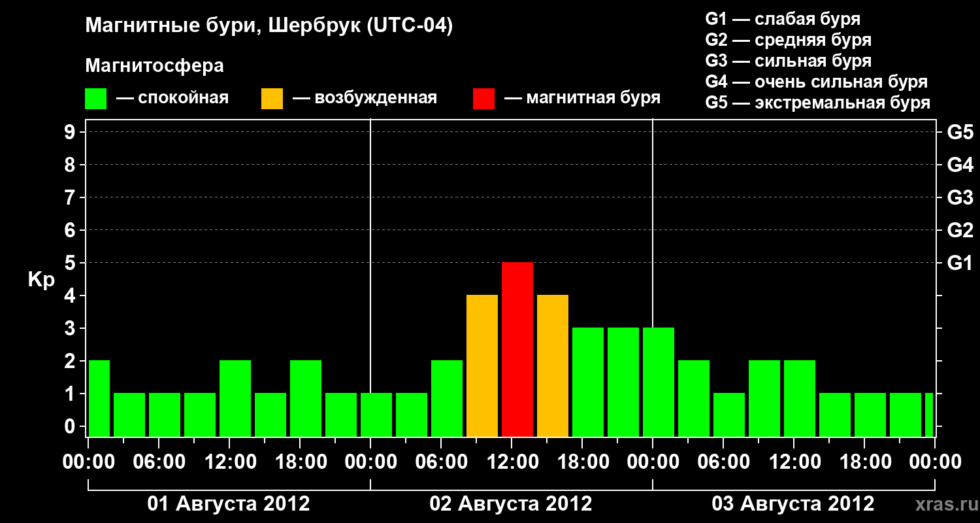Click the green 'спокойная' legend swatch
This screenshot has height=523, width=980.
coord(96,99)
